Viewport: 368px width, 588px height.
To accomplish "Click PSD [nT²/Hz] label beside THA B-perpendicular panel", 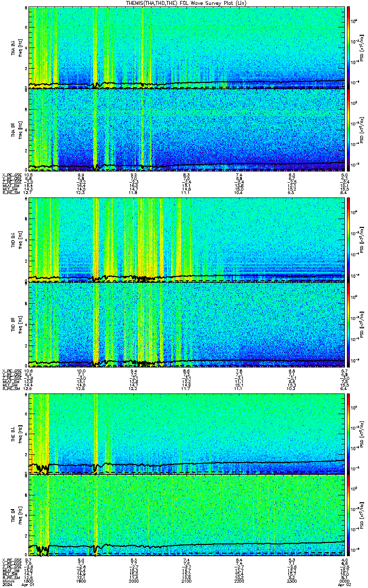I will coord(362,48).
